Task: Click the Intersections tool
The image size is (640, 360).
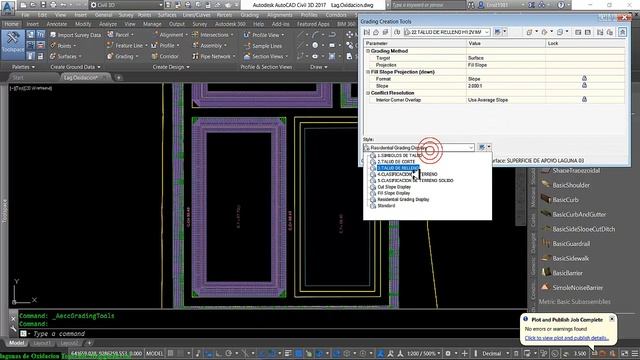Action: [x=213, y=35]
